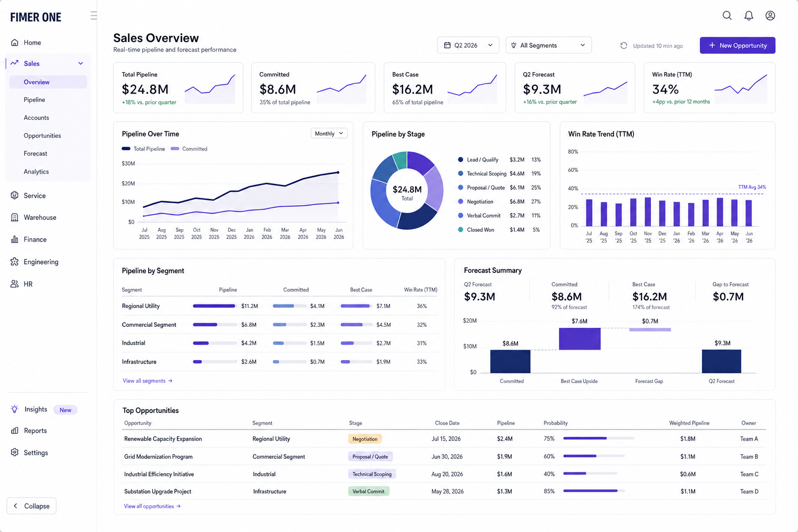Click Regional Utility pipeline progress bar
Viewport: 798px width, 532px height.
pos(215,306)
